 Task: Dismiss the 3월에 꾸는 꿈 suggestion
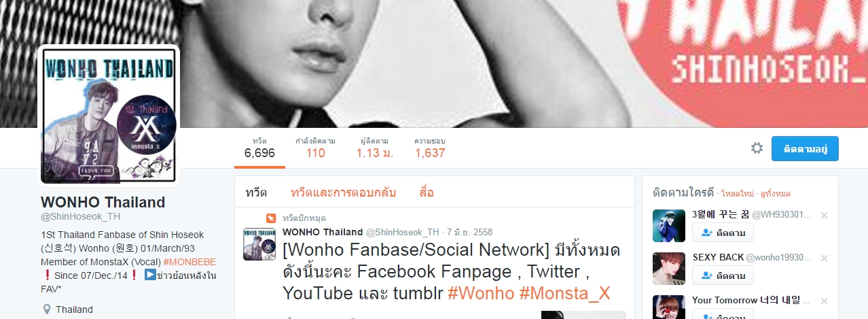coord(824,215)
